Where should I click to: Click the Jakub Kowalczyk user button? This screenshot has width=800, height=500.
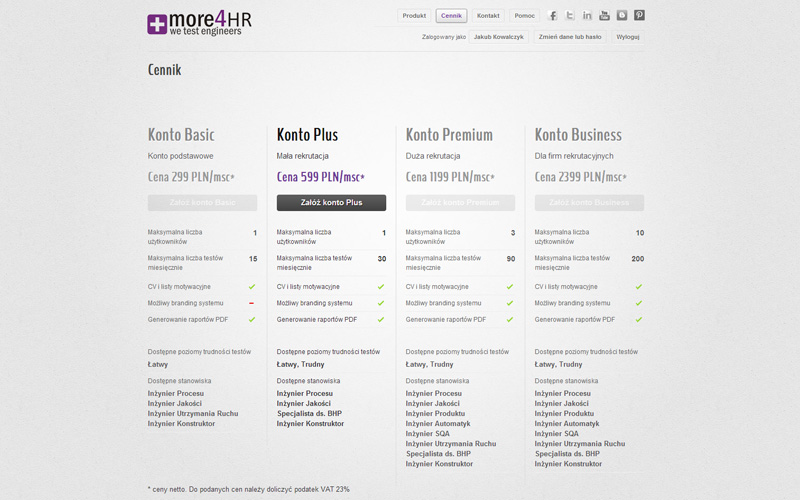coord(498,37)
